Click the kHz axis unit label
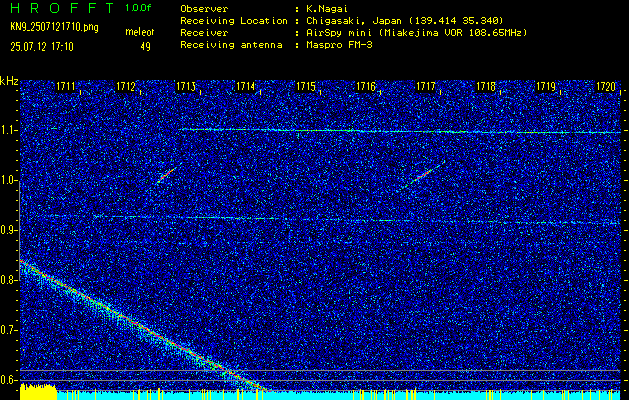The image size is (629, 400). coord(9,81)
